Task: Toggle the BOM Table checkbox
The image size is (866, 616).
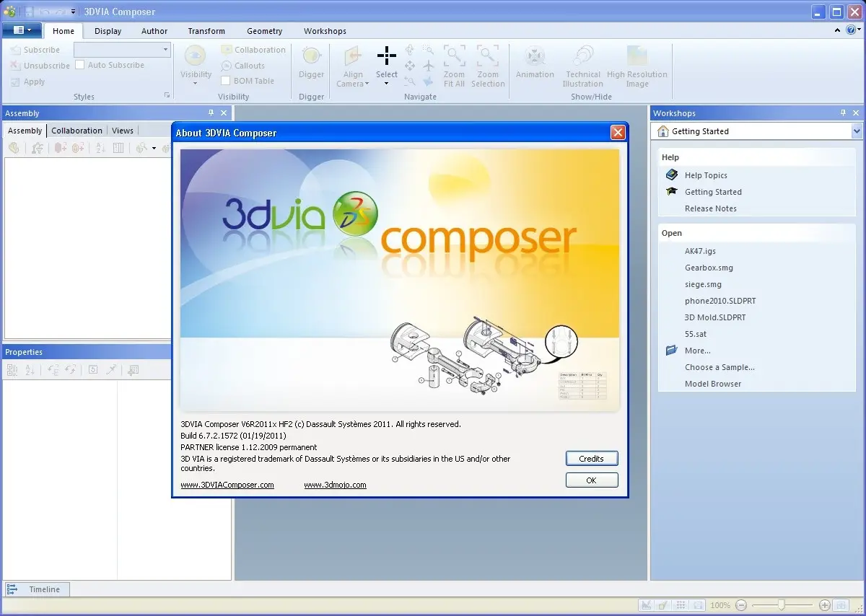Action: tap(226, 81)
